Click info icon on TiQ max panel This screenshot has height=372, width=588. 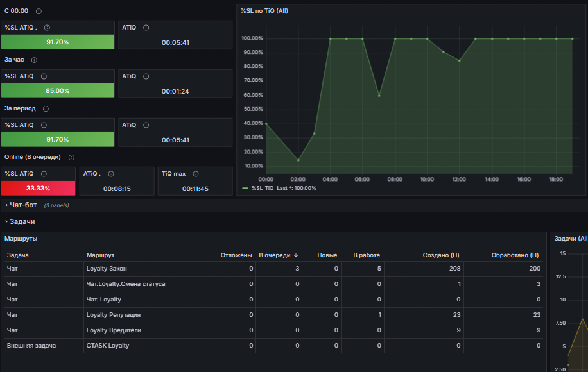point(196,174)
